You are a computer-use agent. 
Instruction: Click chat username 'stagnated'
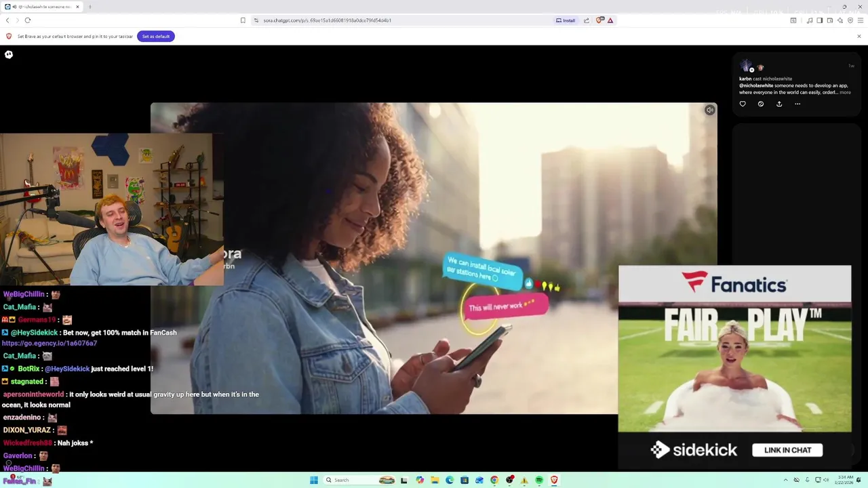pos(26,382)
